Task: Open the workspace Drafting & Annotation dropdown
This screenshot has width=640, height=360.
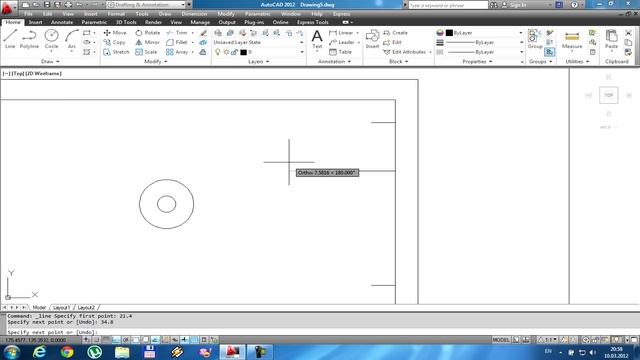Action: coord(145,5)
